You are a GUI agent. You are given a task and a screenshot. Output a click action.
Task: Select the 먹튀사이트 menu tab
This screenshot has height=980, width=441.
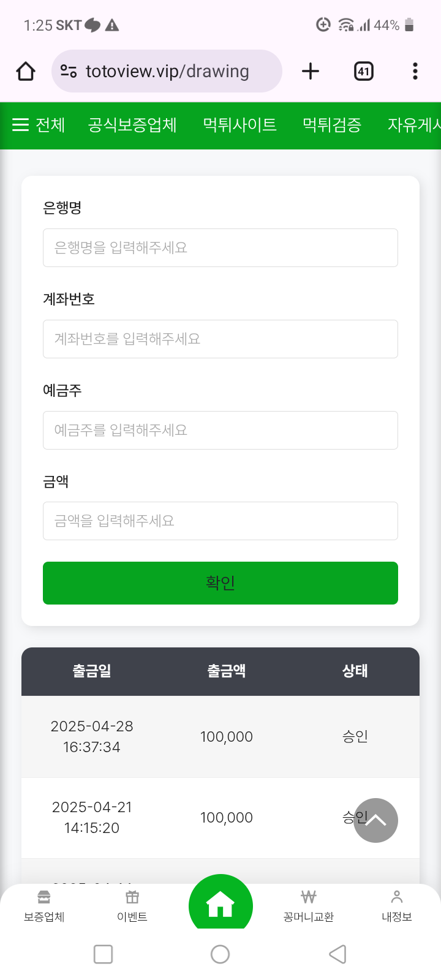click(239, 125)
